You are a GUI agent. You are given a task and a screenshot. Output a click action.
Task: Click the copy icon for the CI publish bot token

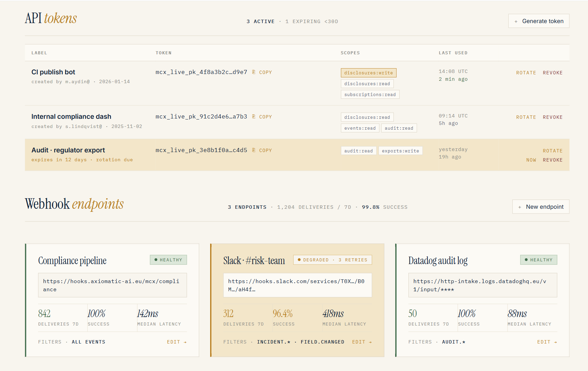254,72
